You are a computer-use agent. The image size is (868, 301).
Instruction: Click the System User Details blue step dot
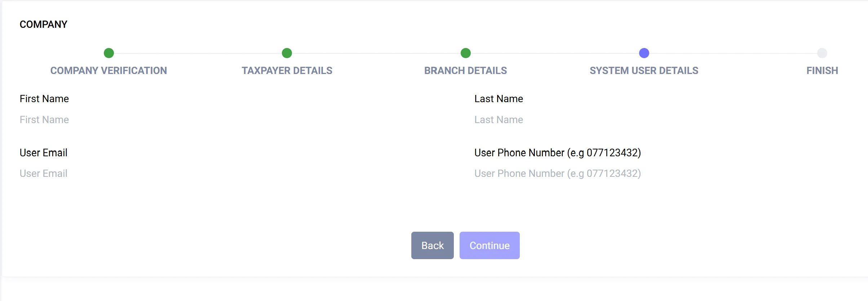coord(644,53)
